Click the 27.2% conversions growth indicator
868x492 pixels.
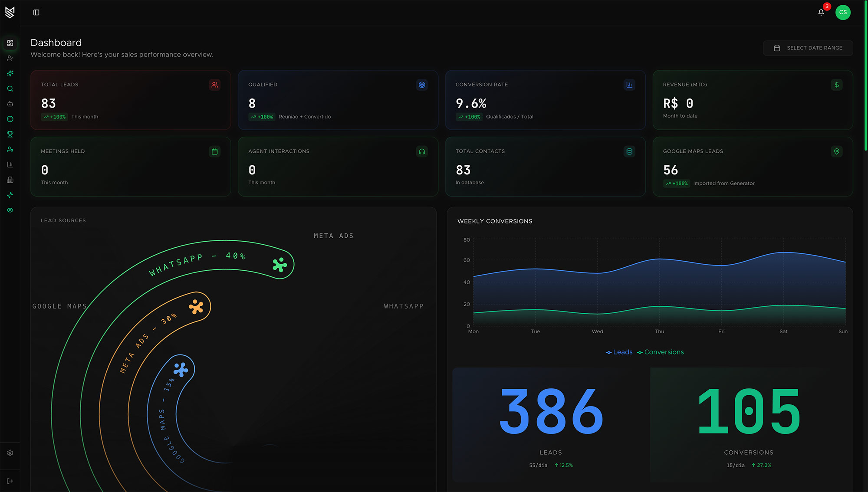click(762, 465)
